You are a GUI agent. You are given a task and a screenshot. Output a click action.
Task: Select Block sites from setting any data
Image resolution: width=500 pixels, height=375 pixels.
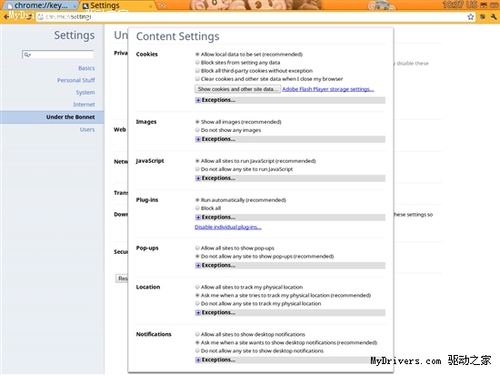click(x=197, y=62)
